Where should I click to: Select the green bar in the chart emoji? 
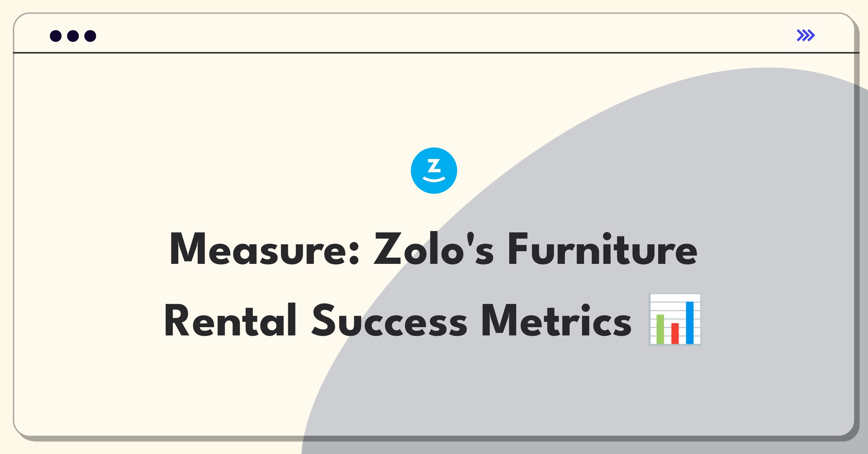coord(660,329)
